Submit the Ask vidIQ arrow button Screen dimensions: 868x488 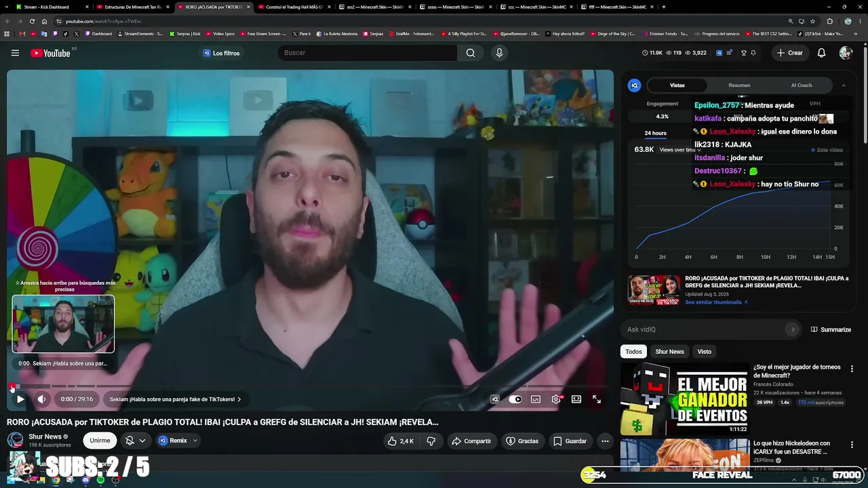click(x=792, y=329)
